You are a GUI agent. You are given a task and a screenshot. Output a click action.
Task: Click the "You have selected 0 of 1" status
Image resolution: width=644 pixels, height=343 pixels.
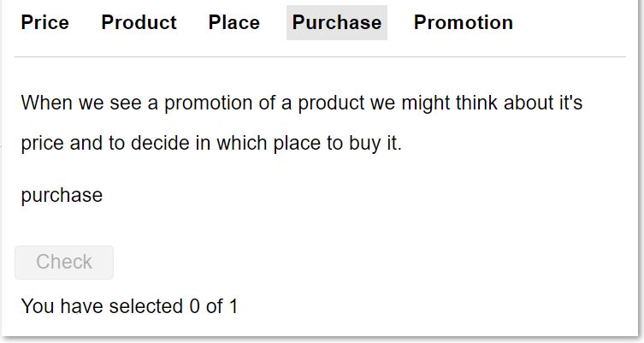tap(129, 306)
